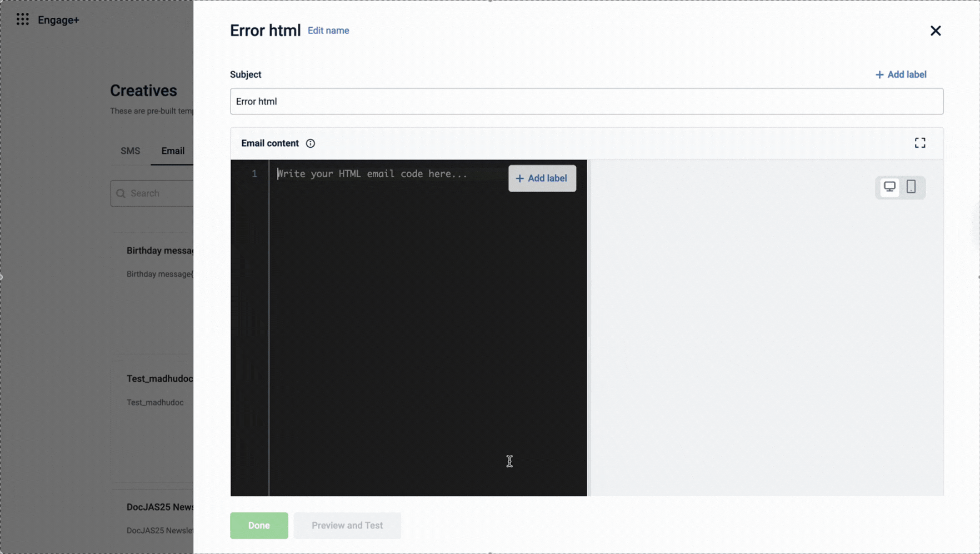This screenshot has width=980, height=554.
Task: Click Preview and Test button
Action: (x=347, y=525)
